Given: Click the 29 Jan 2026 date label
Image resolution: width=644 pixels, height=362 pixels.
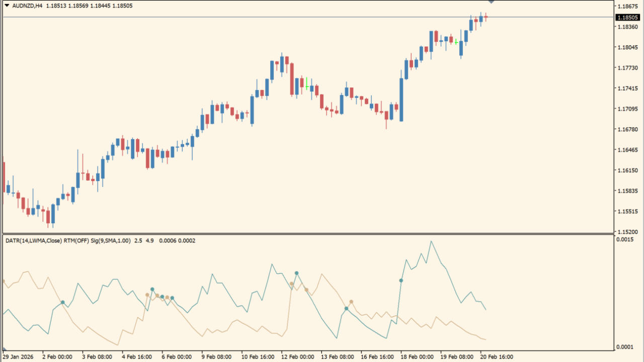Looking at the screenshot, I should tap(20, 357).
